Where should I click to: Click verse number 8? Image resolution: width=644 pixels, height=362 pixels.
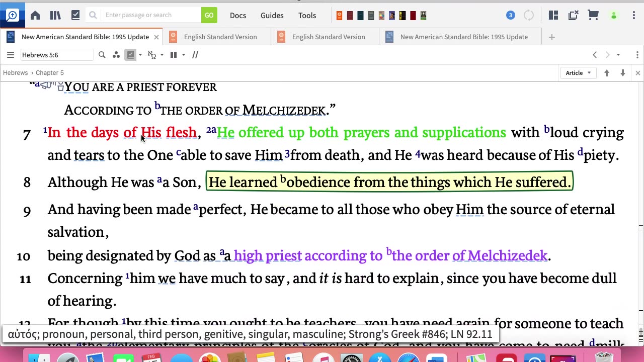tap(27, 182)
